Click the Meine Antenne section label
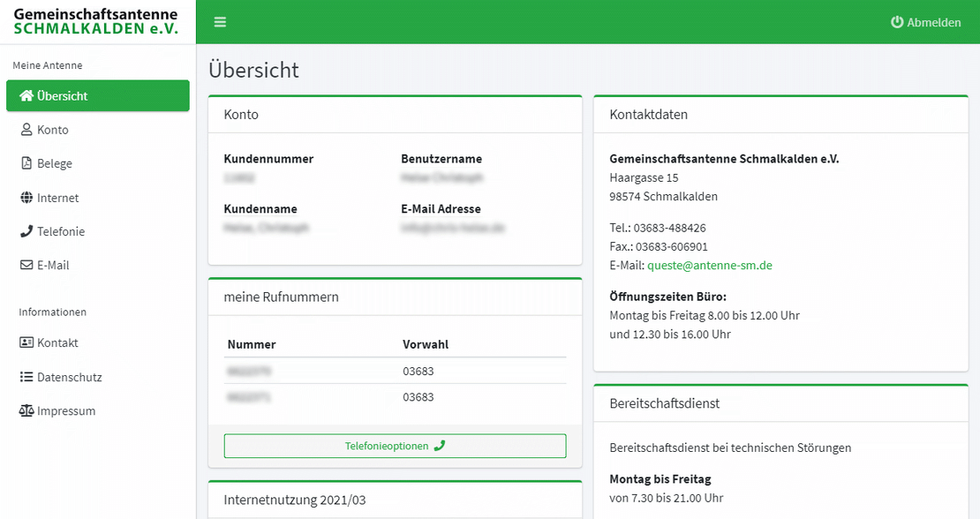This screenshot has width=980, height=519. 48,65
